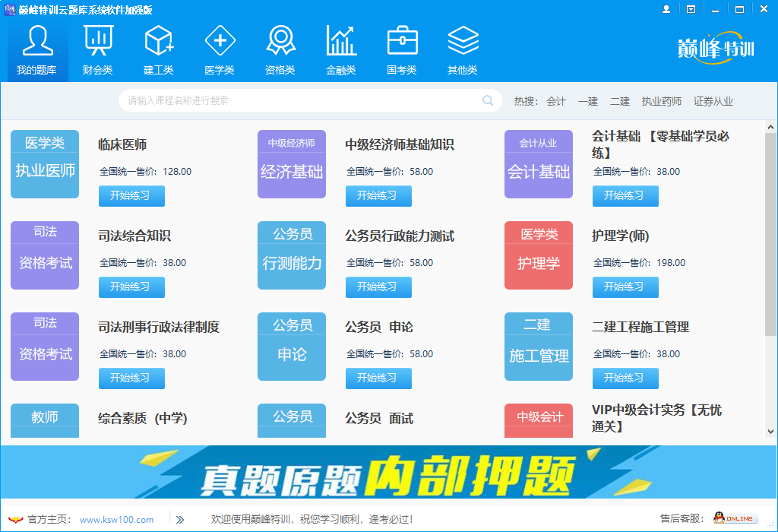Screen dimensions: 778x532
Task: Search hot keyword 执业药师
Action: coord(662,101)
